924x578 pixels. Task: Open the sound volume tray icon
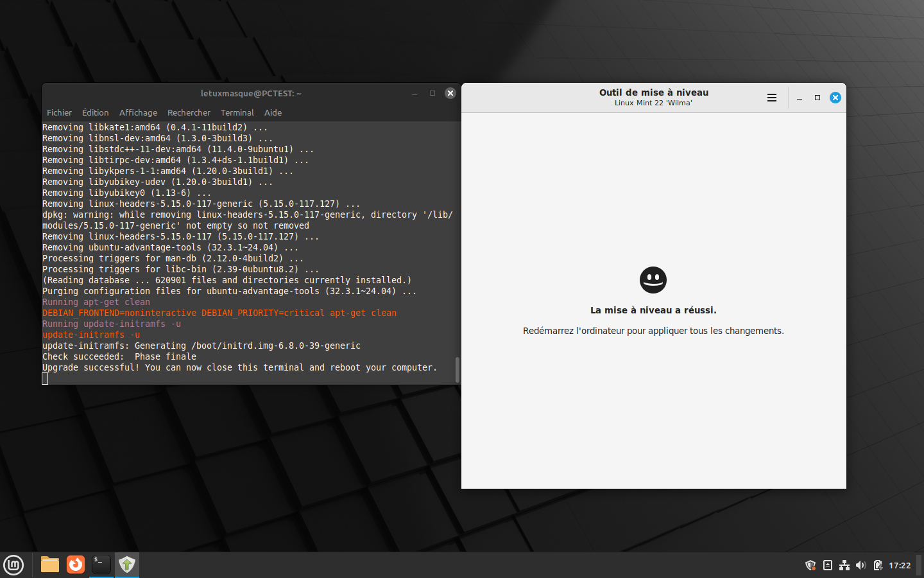click(861, 565)
